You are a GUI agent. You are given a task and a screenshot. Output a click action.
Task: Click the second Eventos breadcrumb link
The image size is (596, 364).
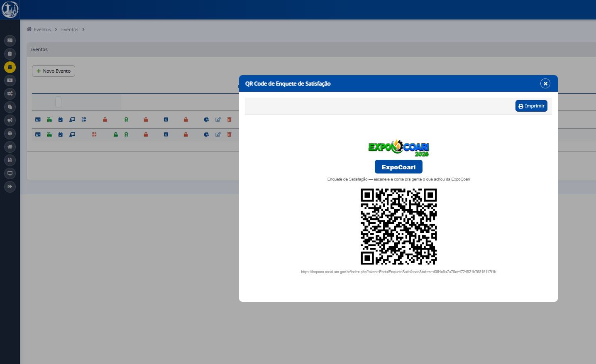click(70, 29)
